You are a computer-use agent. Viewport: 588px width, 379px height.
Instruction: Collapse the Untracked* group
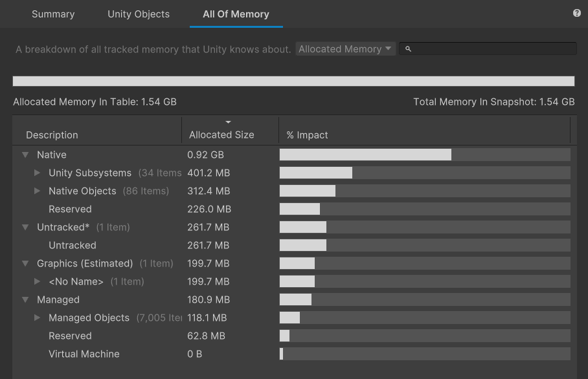tap(25, 228)
